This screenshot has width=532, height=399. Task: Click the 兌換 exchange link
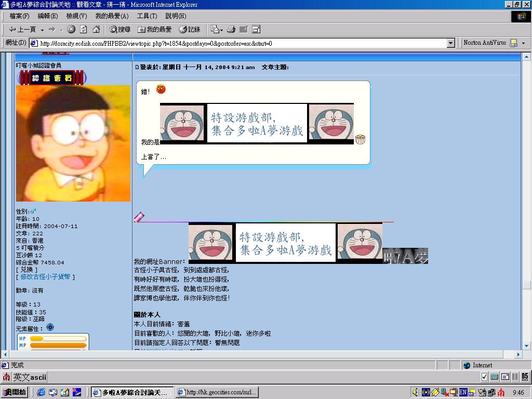(x=27, y=270)
